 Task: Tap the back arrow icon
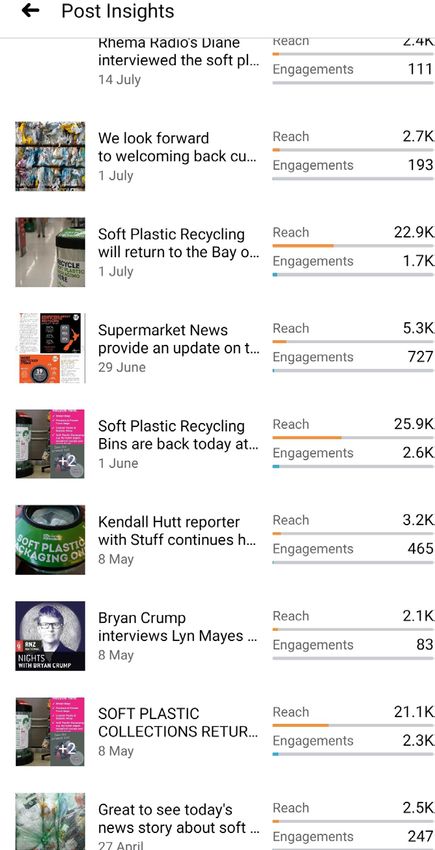(x=30, y=11)
